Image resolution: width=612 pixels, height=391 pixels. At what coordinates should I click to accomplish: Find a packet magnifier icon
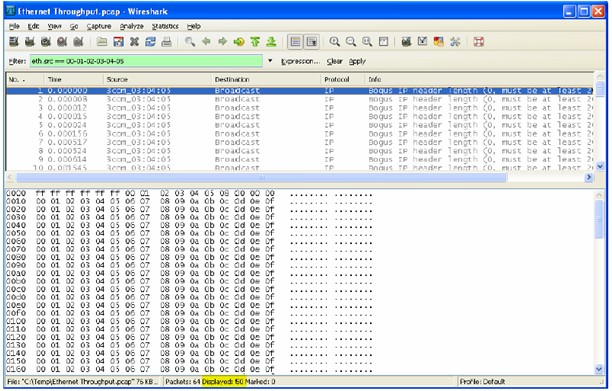click(190, 42)
